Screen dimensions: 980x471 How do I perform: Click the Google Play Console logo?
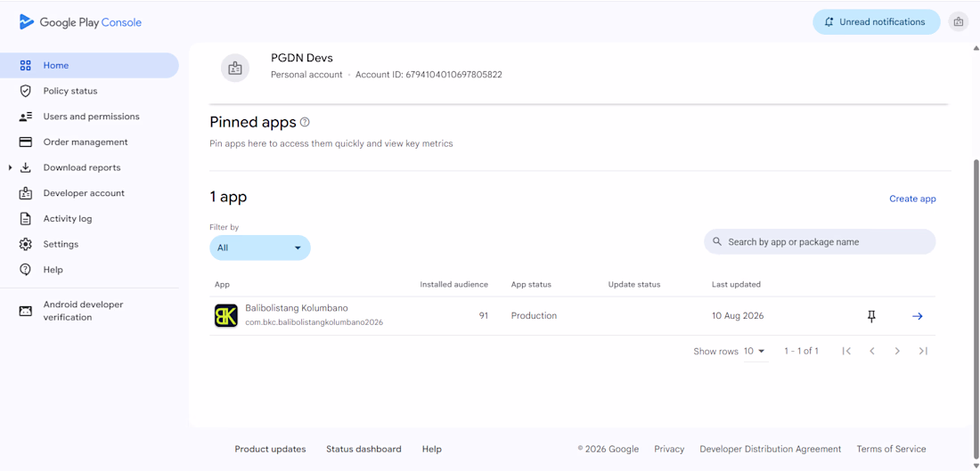pyautogui.click(x=80, y=22)
